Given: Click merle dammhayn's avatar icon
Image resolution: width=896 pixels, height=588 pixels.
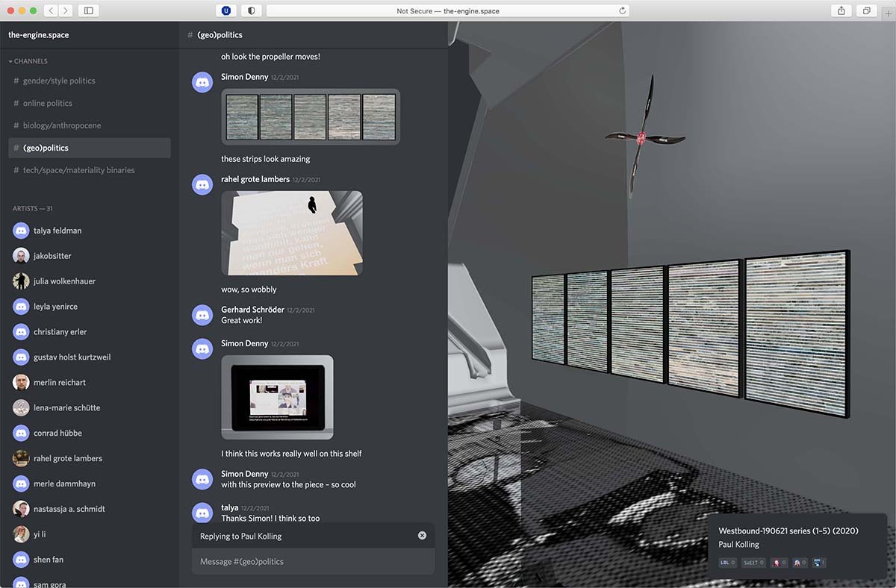Looking at the screenshot, I should (21, 484).
